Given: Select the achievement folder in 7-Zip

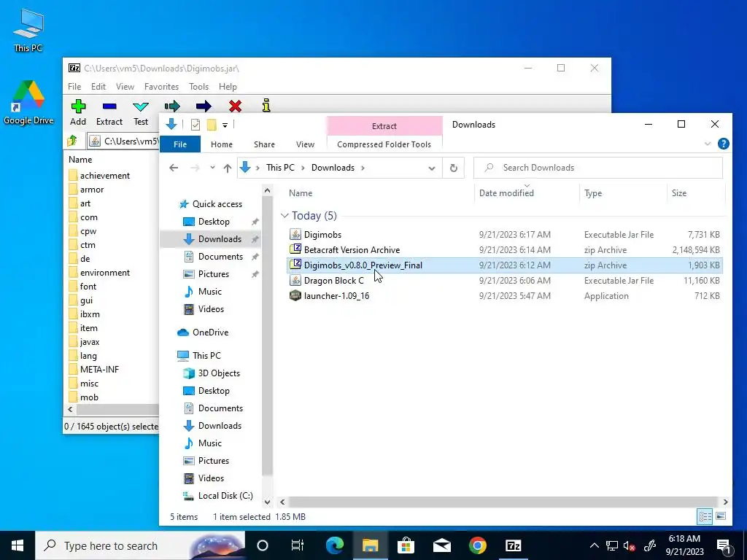Looking at the screenshot, I should pos(99,176).
